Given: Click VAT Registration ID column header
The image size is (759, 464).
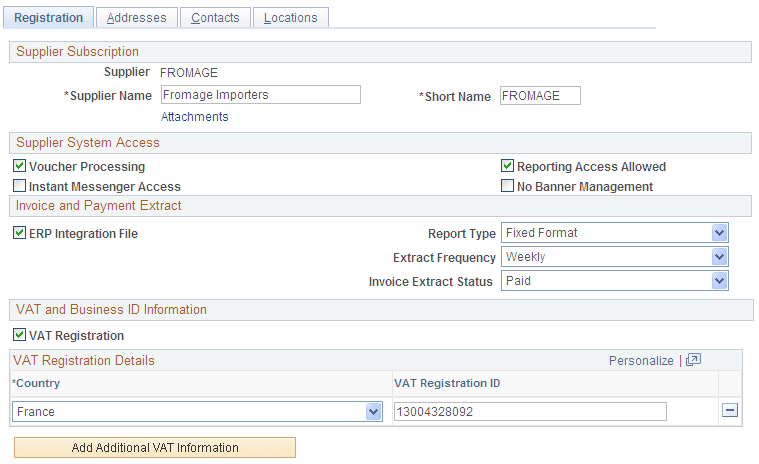Looking at the screenshot, I should pos(447,383).
